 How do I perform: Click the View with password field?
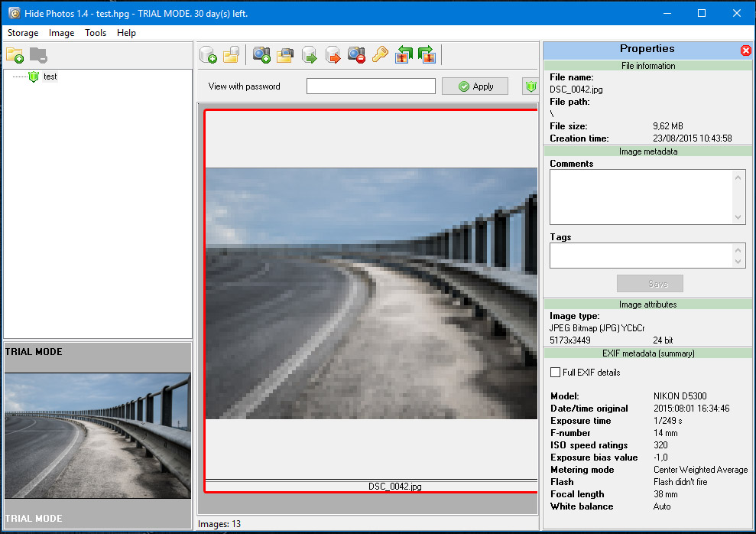(x=371, y=86)
